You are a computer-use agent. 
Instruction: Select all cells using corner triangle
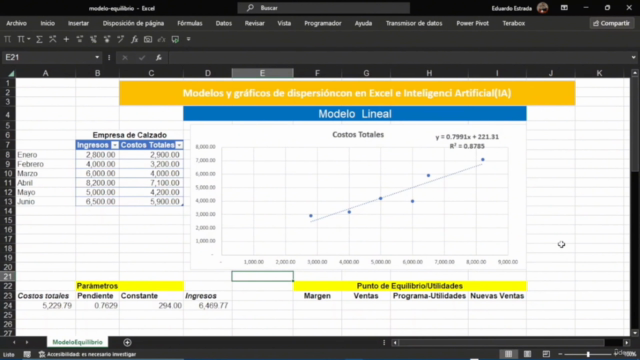pos(11,73)
